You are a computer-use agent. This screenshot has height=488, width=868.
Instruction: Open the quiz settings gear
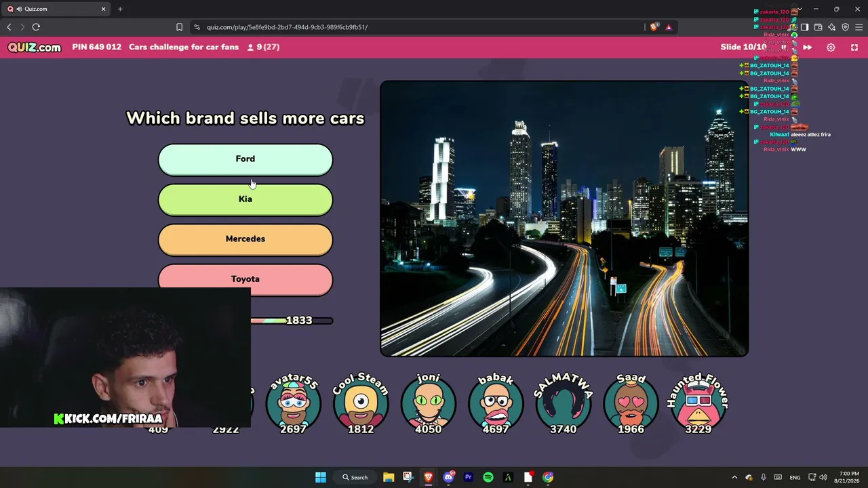coord(831,47)
